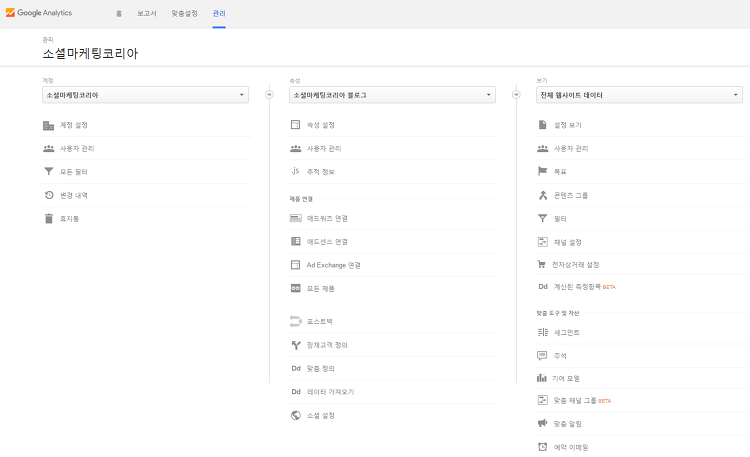Click the .js icon for 추적 정보
The height and width of the screenshot is (457, 750).
(x=295, y=171)
